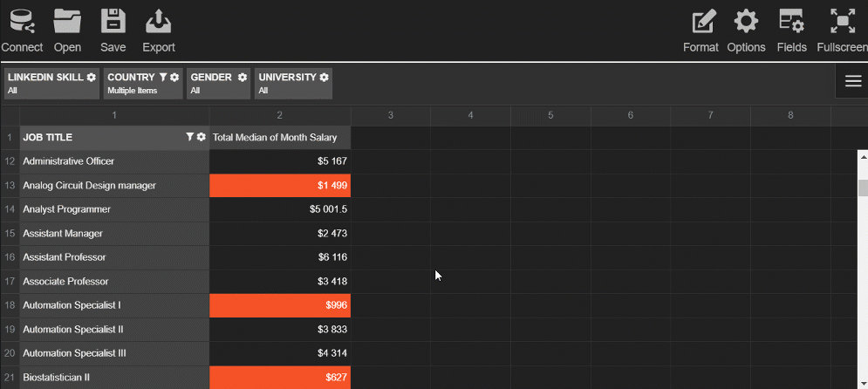Image resolution: width=868 pixels, height=389 pixels.
Task: Click the vertical scrollbar thumb
Action: (863, 188)
